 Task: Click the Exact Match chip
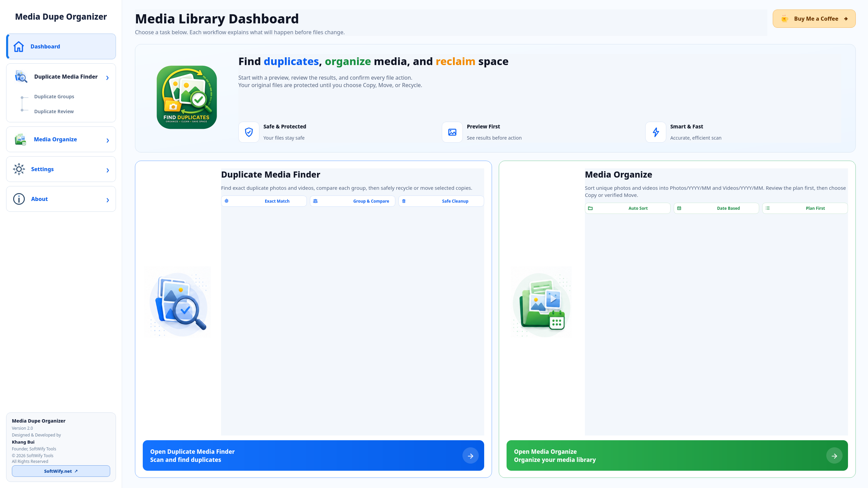click(264, 201)
